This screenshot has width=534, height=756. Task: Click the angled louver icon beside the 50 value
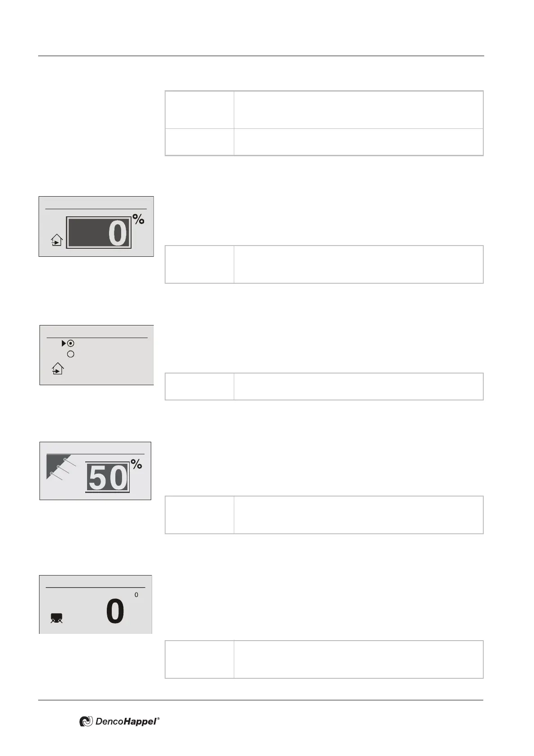(x=61, y=467)
